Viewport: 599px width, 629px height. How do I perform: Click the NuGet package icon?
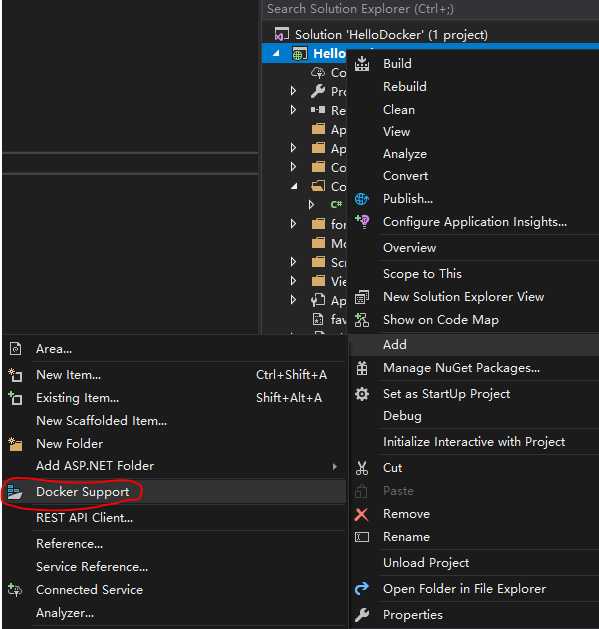[362, 368]
